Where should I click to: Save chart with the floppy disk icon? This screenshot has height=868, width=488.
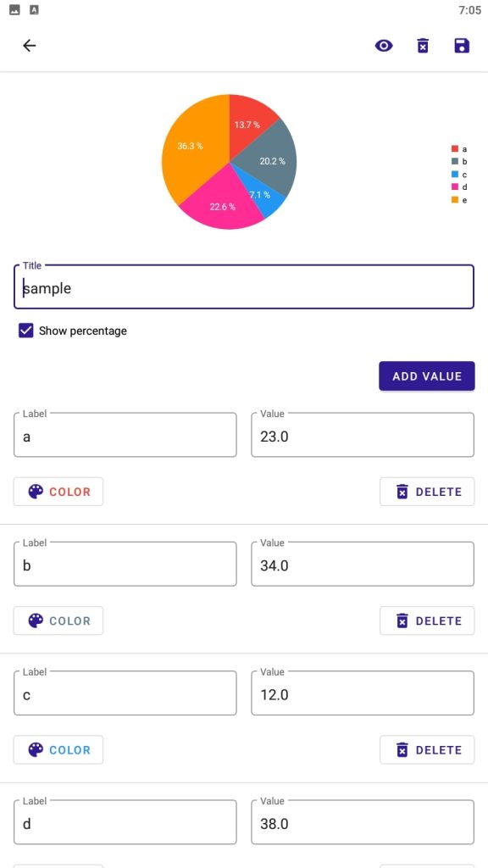pyautogui.click(x=462, y=46)
